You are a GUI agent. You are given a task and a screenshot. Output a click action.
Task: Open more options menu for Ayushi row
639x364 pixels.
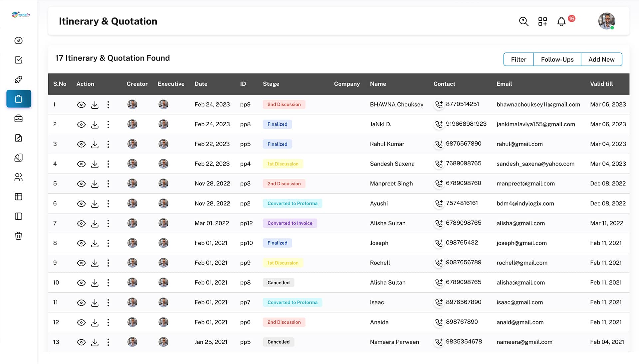point(108,204)
